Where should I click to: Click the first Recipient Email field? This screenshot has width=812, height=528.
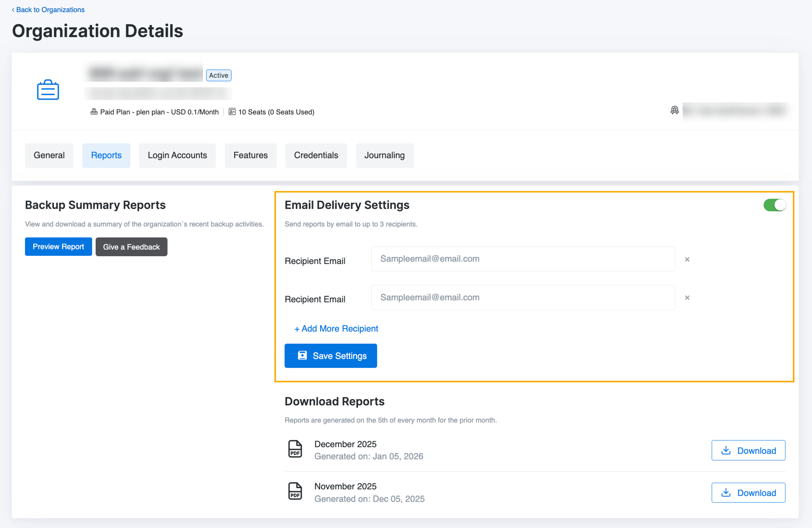point(523,259)
